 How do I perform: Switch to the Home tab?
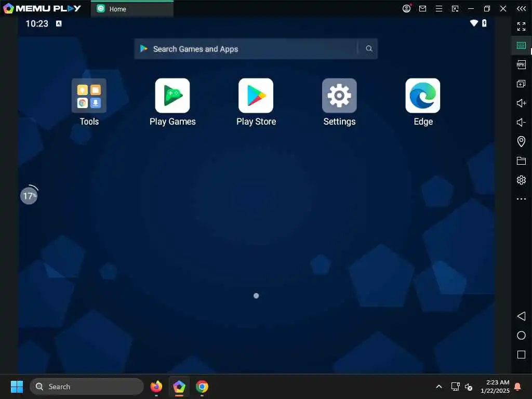tap(132, 9)
